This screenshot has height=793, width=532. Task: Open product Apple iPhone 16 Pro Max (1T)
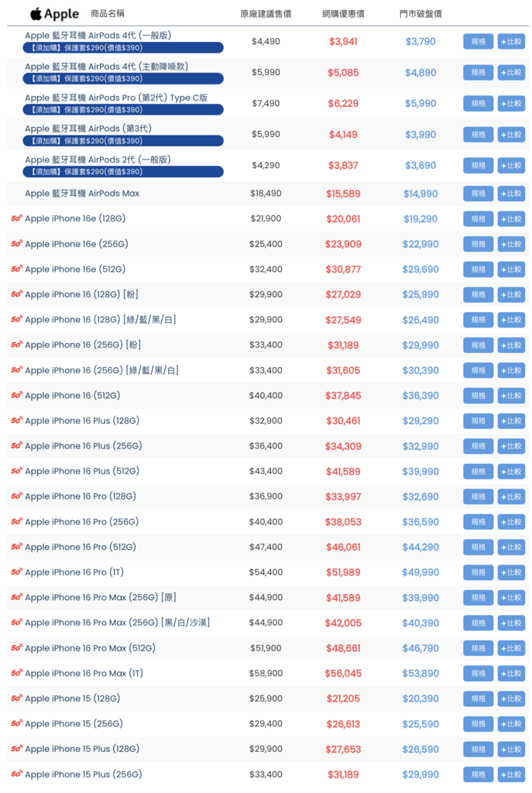tap(84, 673)
